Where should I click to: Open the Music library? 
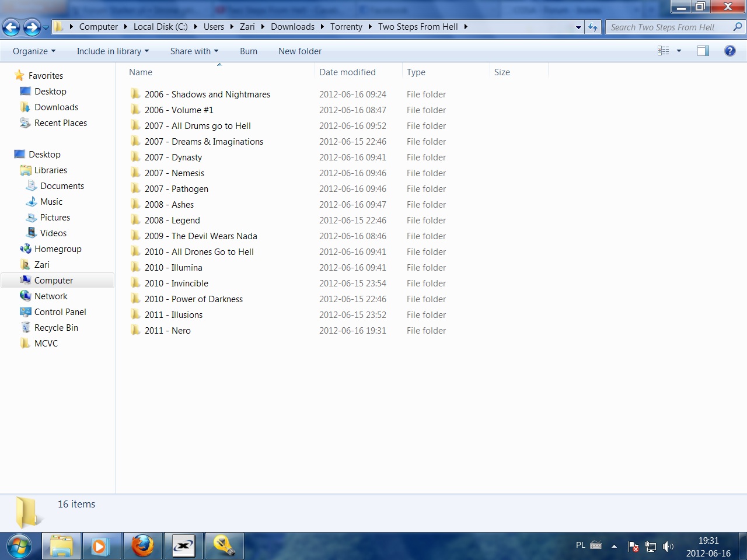click(51, 202)
